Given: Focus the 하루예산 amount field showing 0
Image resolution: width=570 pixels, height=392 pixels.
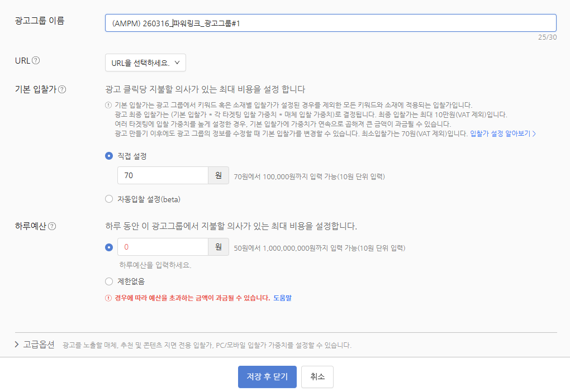Looking at the screenshot, I should [x=163, y=247].
